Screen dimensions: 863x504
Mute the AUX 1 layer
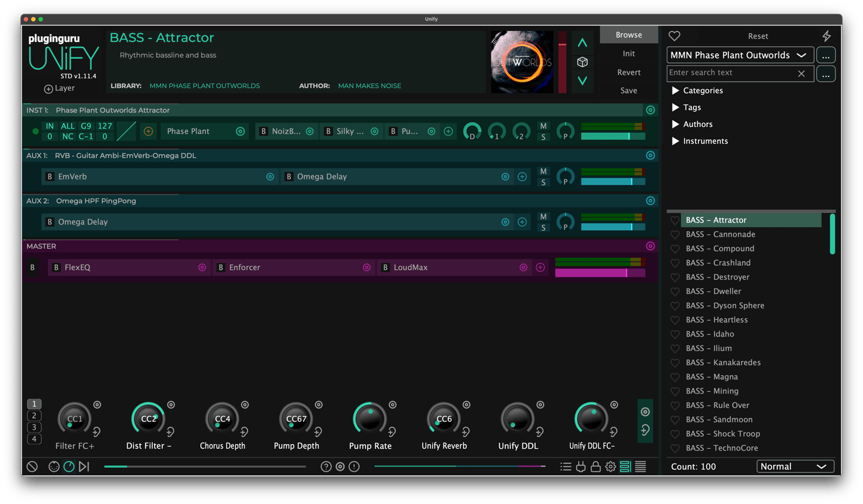click(543, 171)
